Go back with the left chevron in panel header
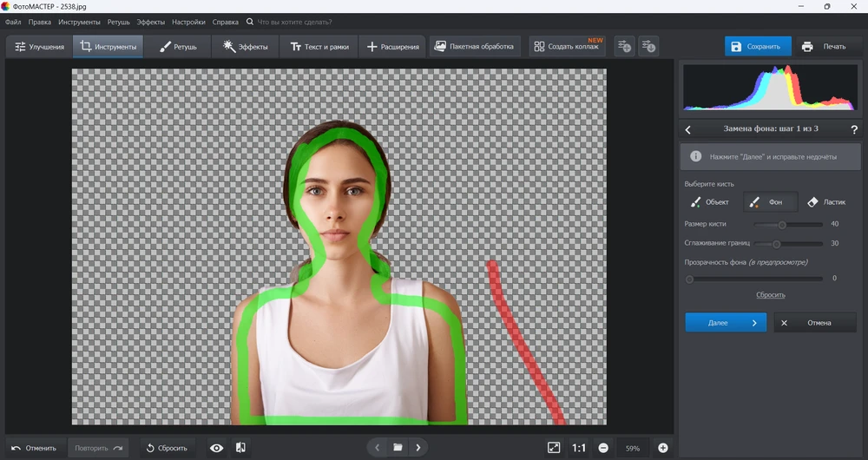The image size is (868, 460). [x=688, y=129]
